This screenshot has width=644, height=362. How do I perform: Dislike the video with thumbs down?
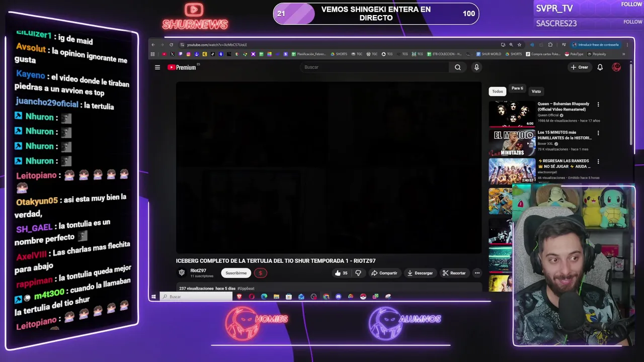[358, 273]
